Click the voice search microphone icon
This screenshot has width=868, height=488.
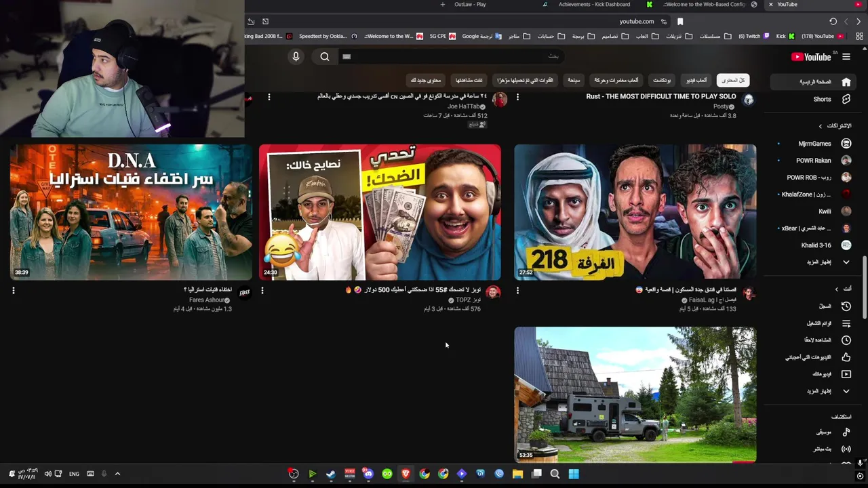tap(296, 57)
